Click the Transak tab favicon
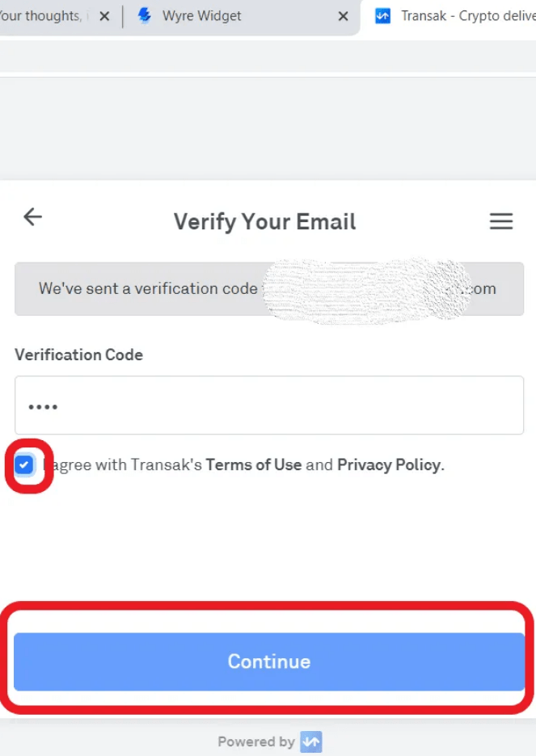The width and height of the screenshot is (536, 756). click(x=383, y=15)
